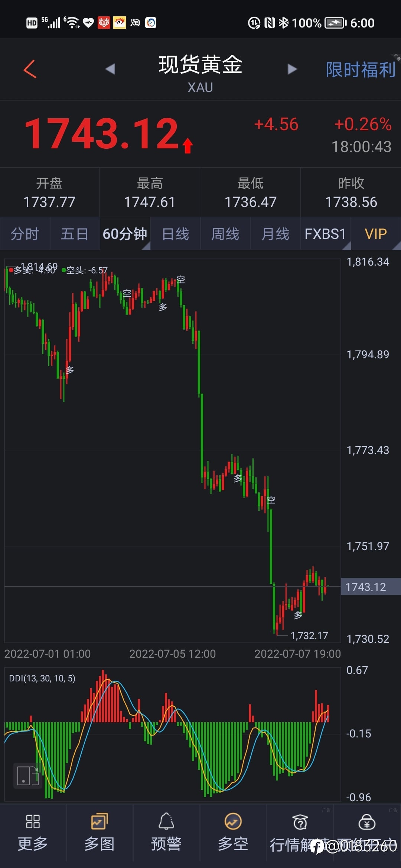The width and height of the screenshot is (401, 868).
Task: Tap the 最高 1747.61 cell
Action: tap(150, 193)
